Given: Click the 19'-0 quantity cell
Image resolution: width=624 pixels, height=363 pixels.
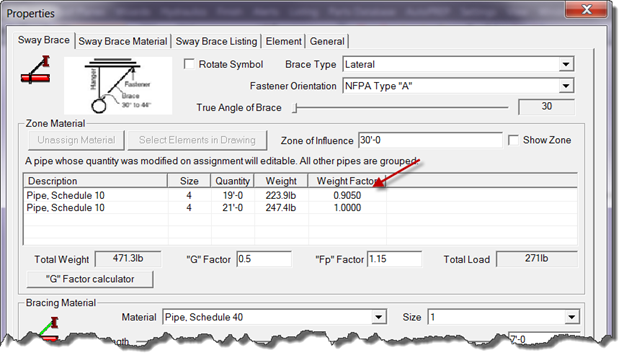Looking at the screenshot, I should tap(233, 195).
